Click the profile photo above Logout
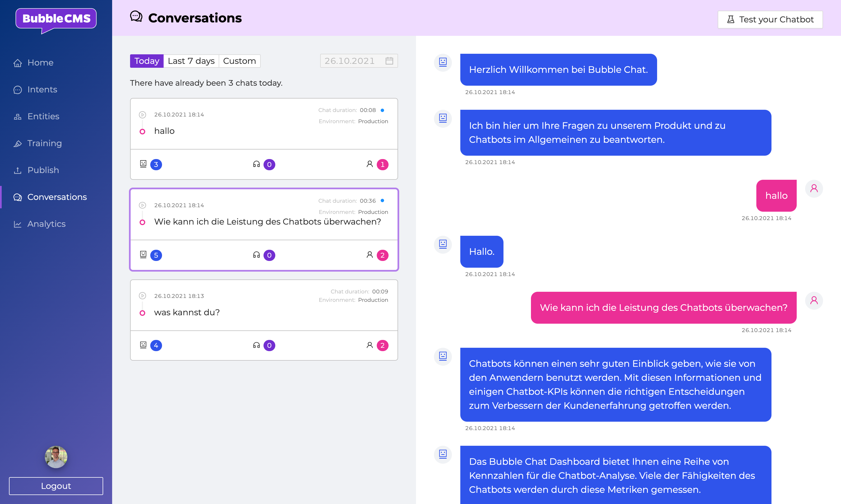841x504 pixels. [56, 457]
